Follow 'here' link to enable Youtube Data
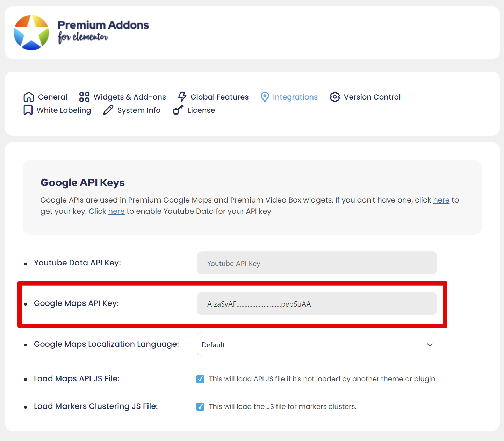504x441 pixels. pyautogui.click(x=116, y=211)
